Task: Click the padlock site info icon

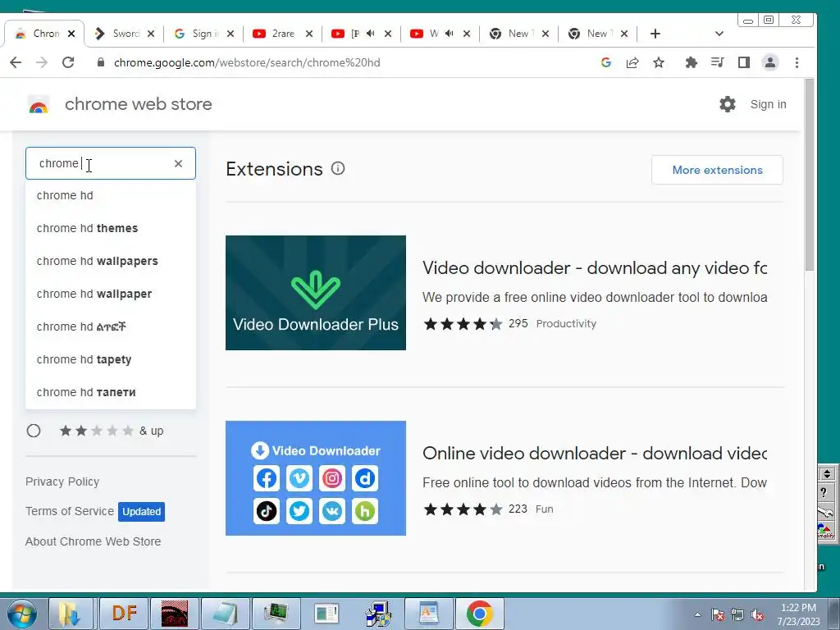Action: 100,62
